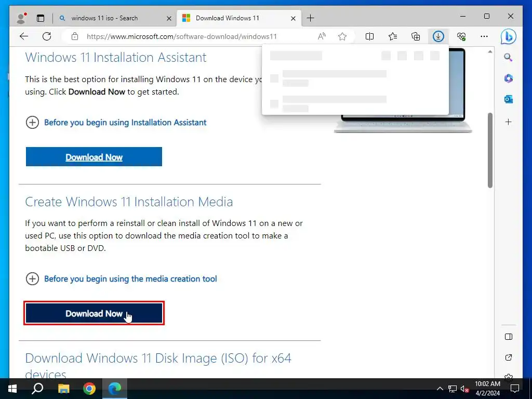Open the taskbar clock showing 10:02 AM
The image size is (532, 399).
tap(487, 389)
